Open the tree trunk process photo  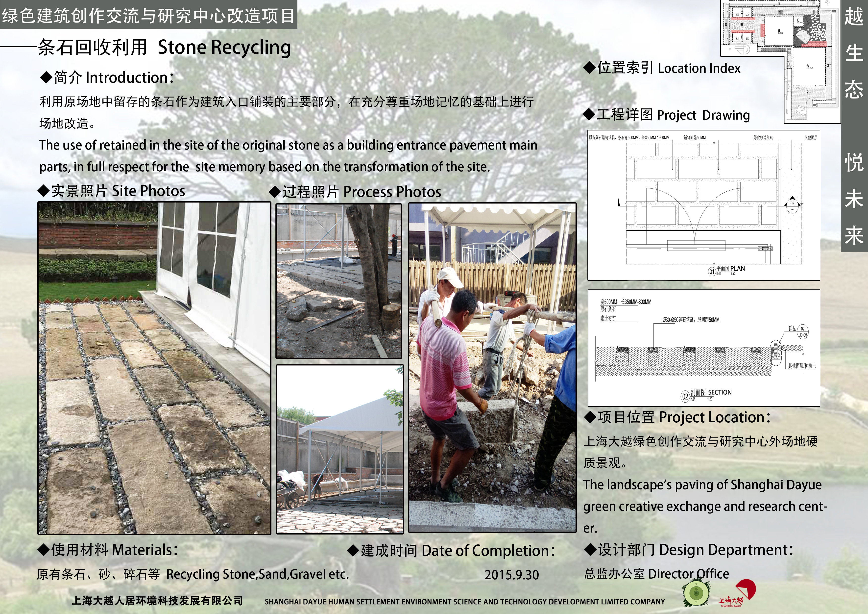point(339,281)
